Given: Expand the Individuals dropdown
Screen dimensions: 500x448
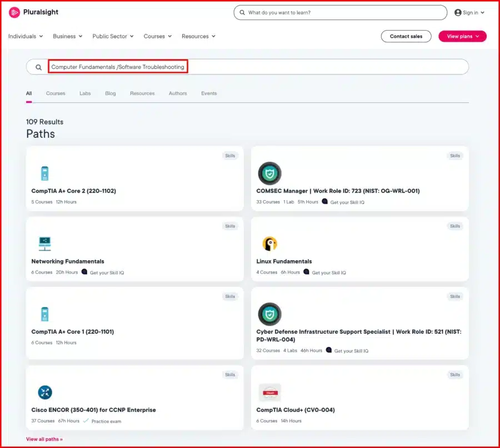Looking at the screenshot, I should coord(25,36).
